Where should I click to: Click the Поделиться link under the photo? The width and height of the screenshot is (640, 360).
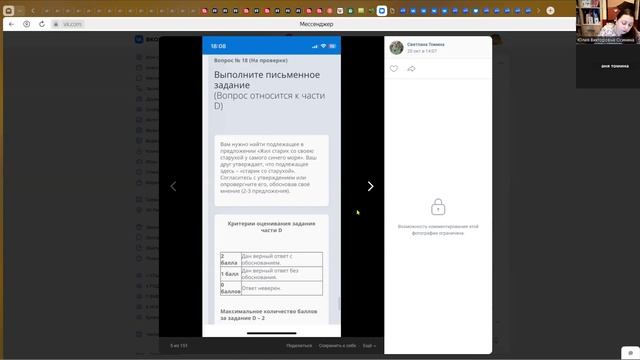pos(299,346)
